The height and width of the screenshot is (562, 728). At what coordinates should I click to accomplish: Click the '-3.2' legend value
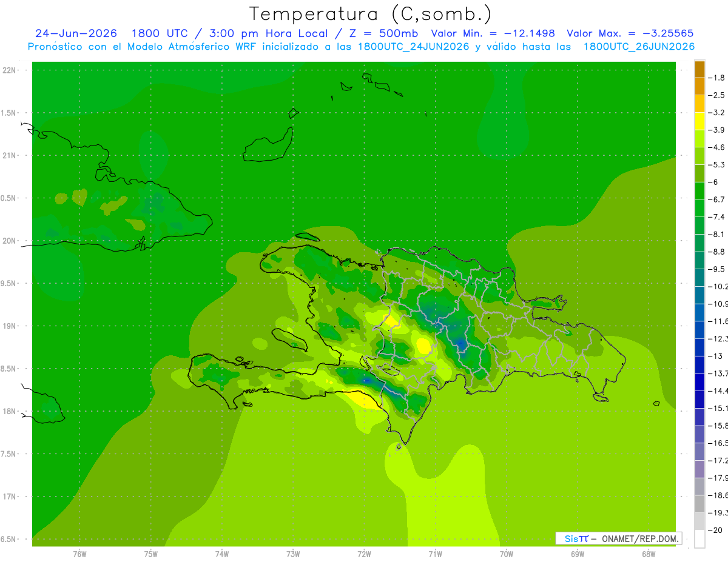[716, 113]
